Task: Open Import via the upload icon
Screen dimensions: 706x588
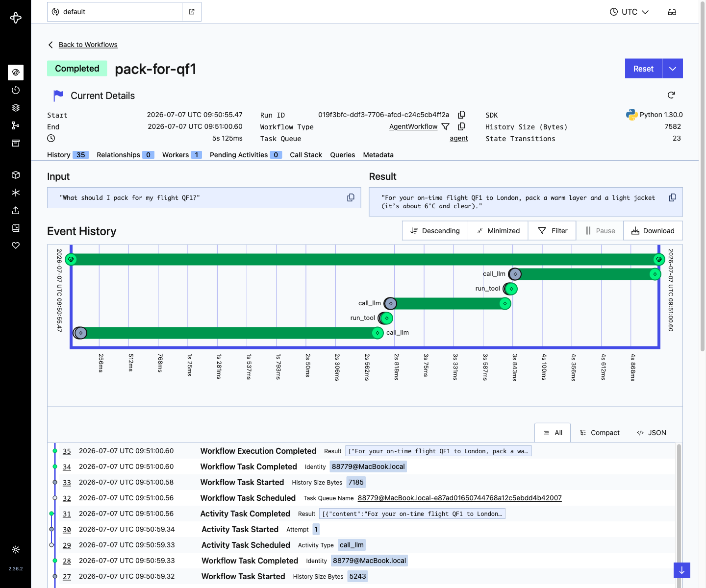Action: tap(16, 210)
